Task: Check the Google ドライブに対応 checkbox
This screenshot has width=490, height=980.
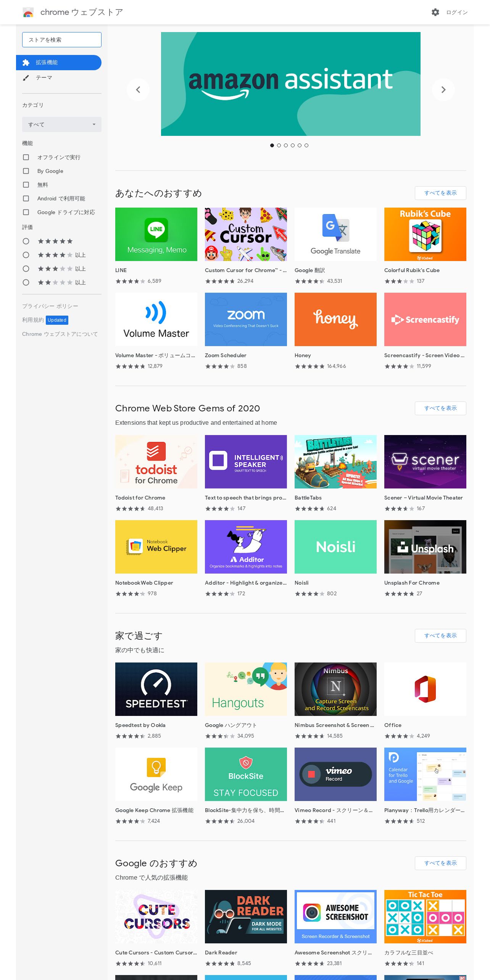Action: (x=26, y=212)
